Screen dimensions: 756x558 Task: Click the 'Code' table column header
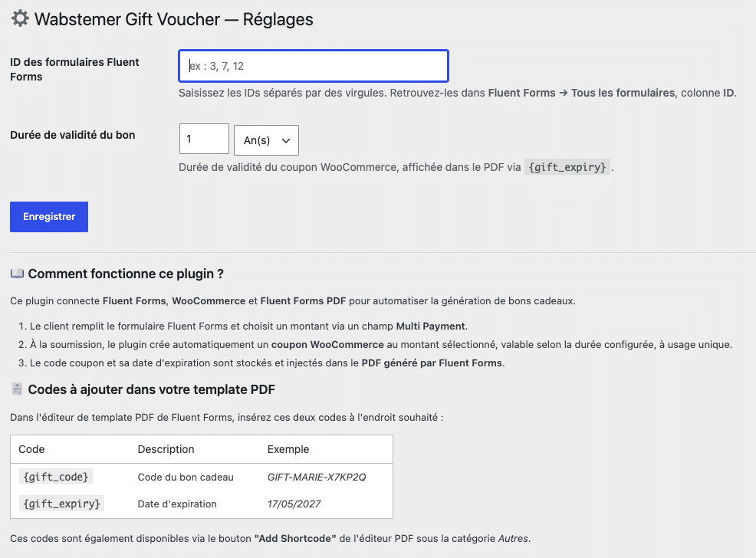tap(31, 449)
